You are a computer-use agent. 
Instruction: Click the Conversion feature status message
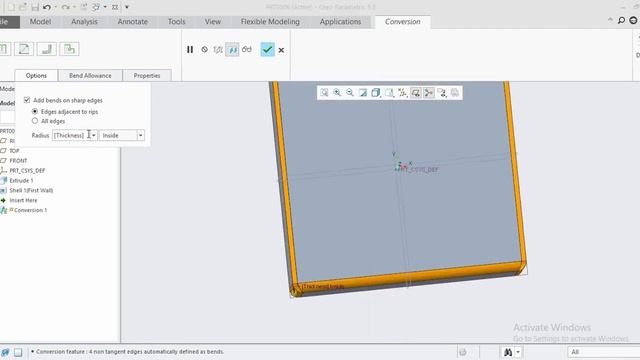coord(130,351)
